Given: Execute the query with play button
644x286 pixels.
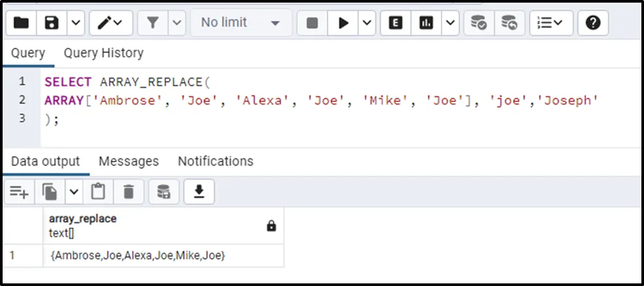Looking at the screenshot, I should [343, 23].
